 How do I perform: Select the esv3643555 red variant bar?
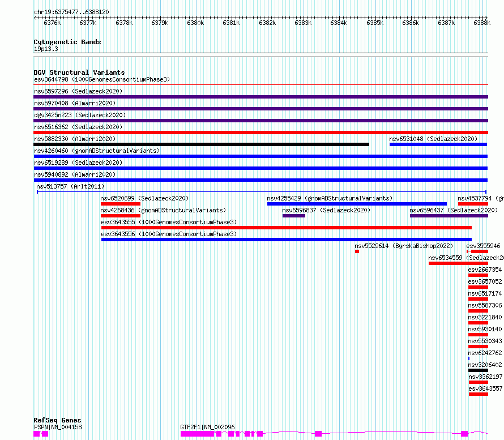point(287,228)
